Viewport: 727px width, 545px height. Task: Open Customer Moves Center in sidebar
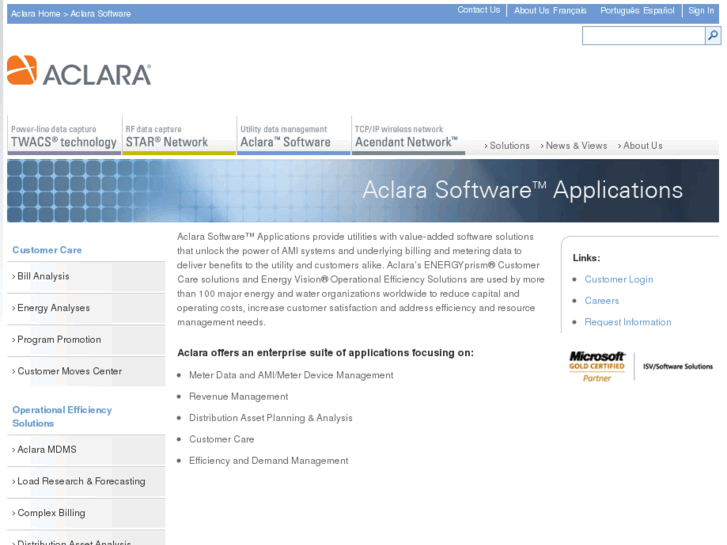coord(86,371)
